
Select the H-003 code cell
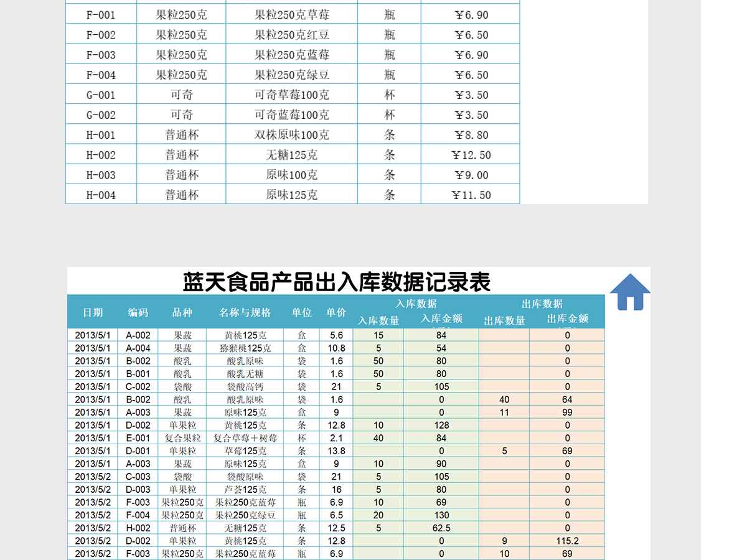(x=101, y=175)
